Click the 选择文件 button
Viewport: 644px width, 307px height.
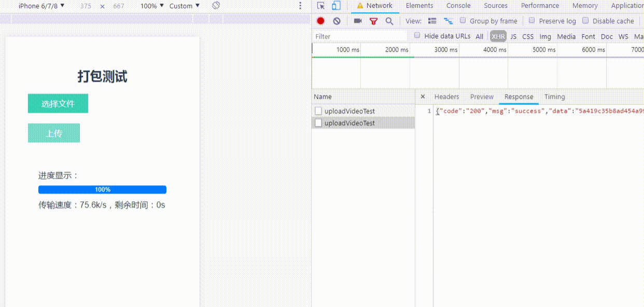[x=58, y=104]
